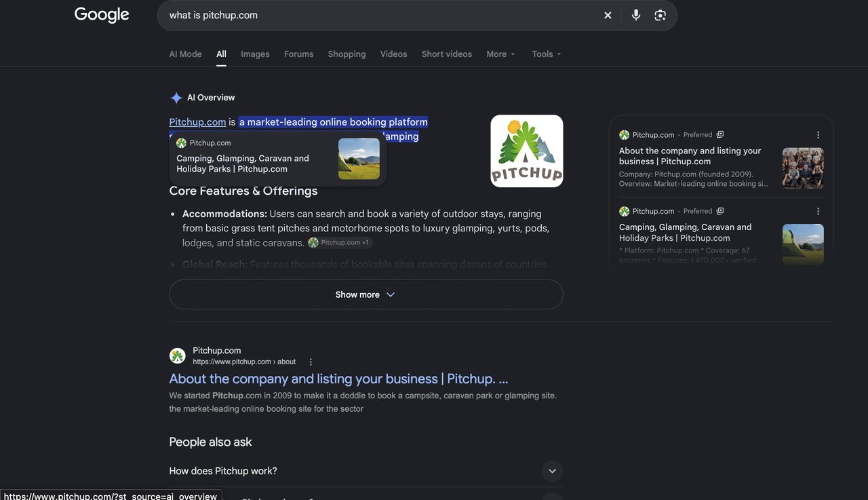Click the Pitchup.com +1 source chip
Viewport: 868px width, 500px height.
click(x=339, y=242)
